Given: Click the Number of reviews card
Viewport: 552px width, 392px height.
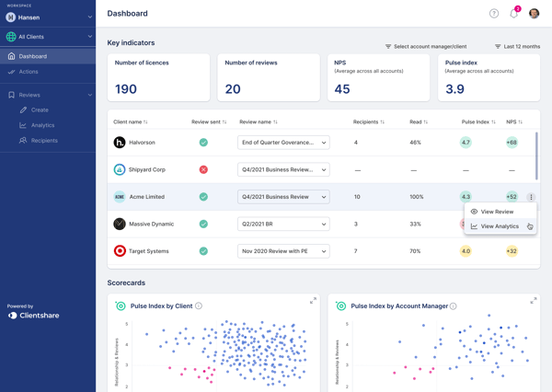Looking at the screenshot, I should [x=269, y=77].
